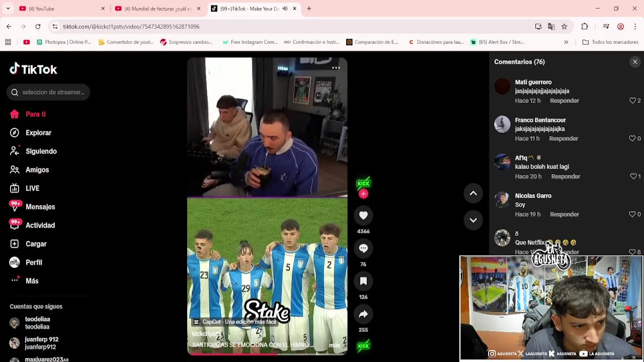Image resolution: width=644 pixels, height=362 pixels.
Task: Follow creator with red plus button
Action: click(x=363, y=194)
